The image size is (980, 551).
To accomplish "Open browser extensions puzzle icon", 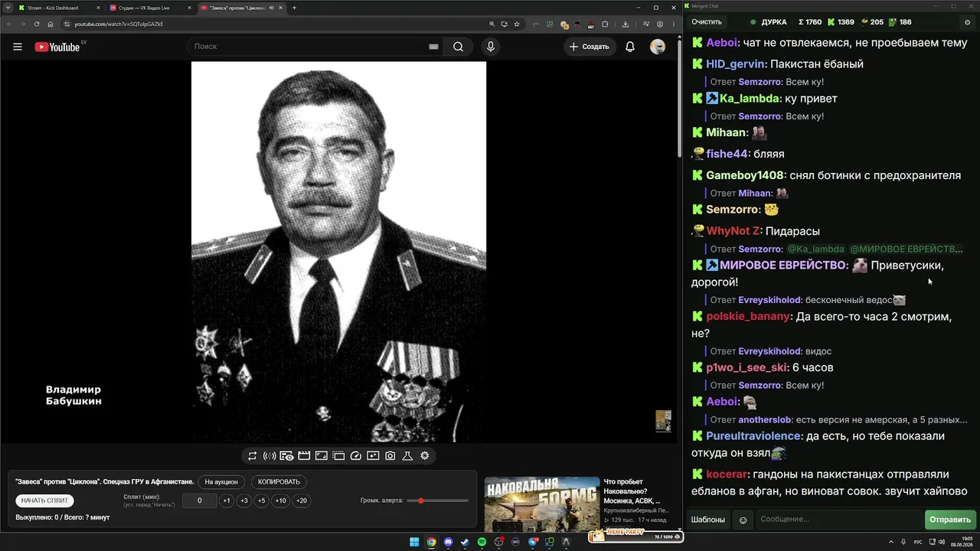I will tap(604, 24).
